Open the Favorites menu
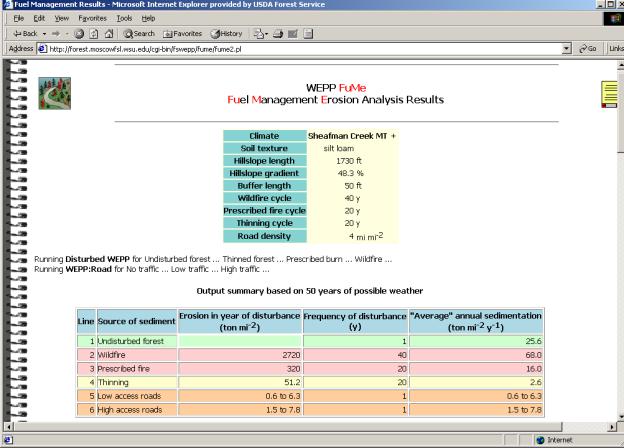The width and height of the screenshot is (624, 448). (x=92, y=18)
